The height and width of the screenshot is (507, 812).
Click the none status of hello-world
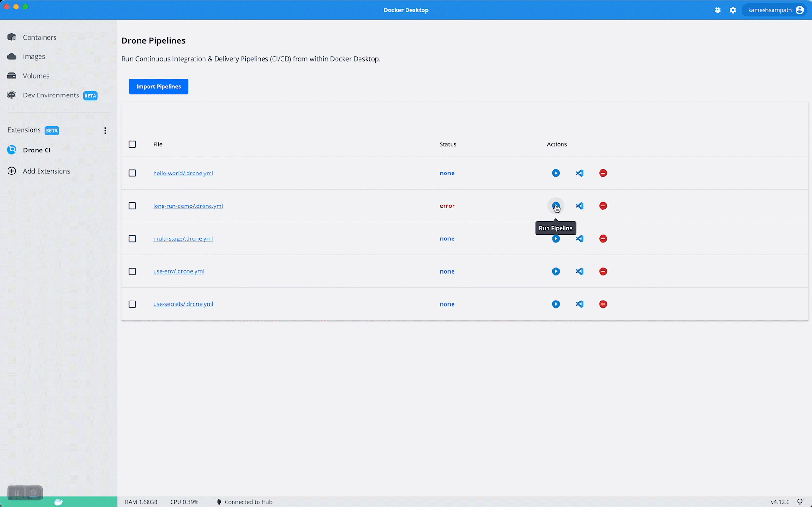[447, 173]
